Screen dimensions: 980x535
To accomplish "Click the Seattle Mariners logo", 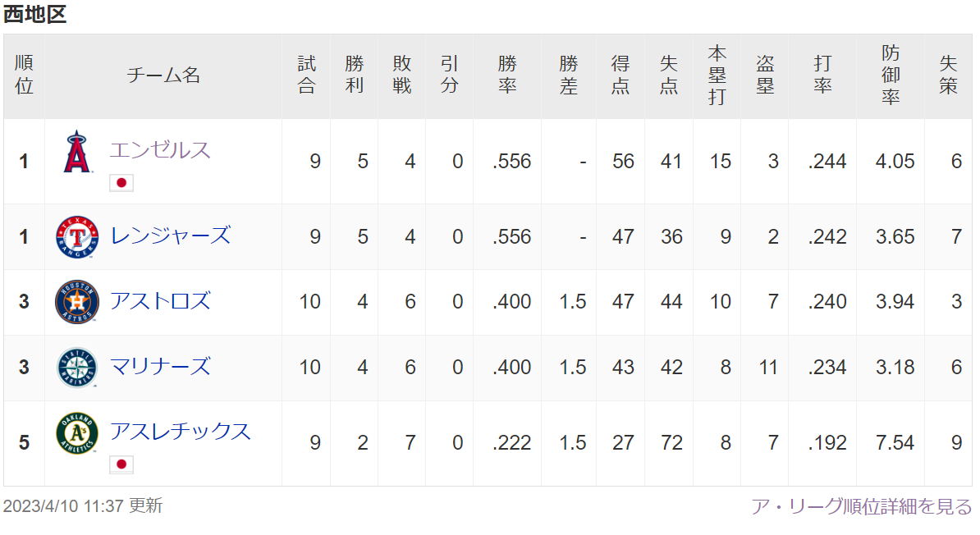I will pyautogui.click(x=77, y=368).
